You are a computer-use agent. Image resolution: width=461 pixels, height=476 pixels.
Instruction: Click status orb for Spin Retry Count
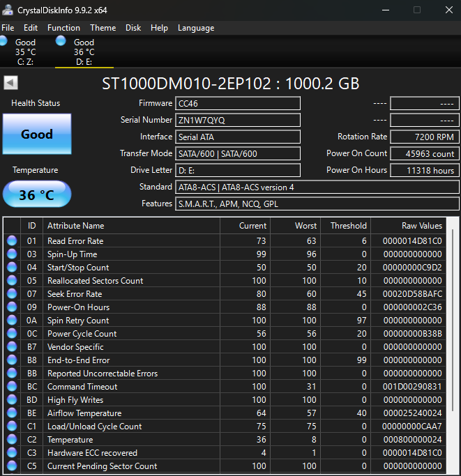[x=12, y=321]
